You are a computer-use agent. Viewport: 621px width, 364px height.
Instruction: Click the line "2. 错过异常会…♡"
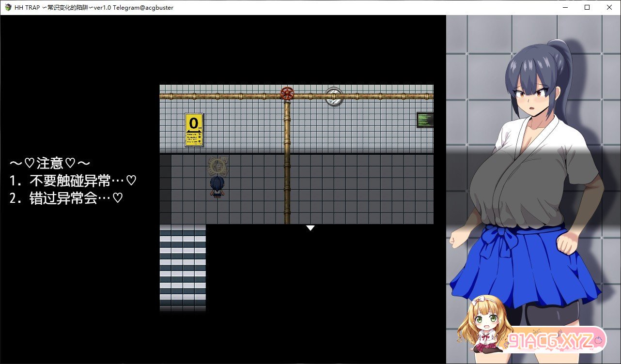66,198
